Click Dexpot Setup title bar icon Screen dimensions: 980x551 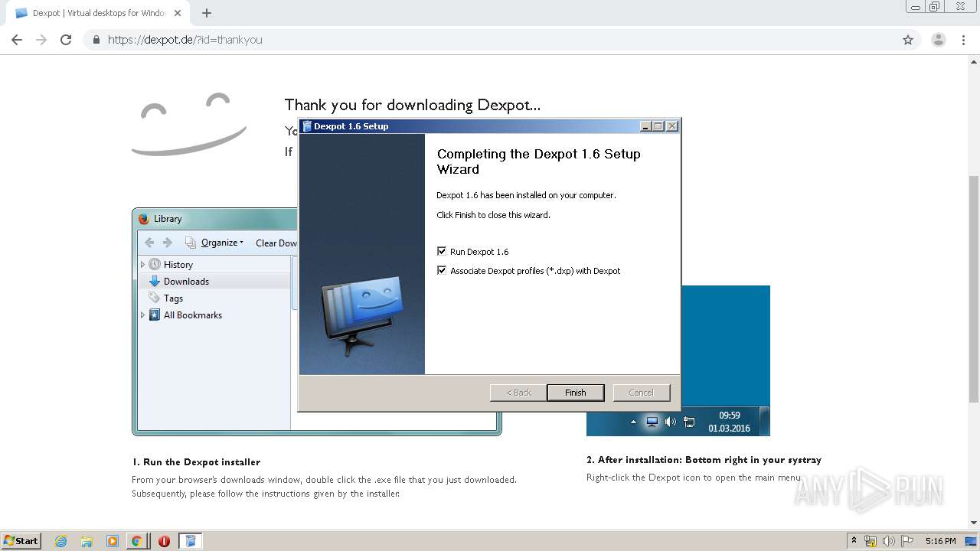click(x=307, y=126)
